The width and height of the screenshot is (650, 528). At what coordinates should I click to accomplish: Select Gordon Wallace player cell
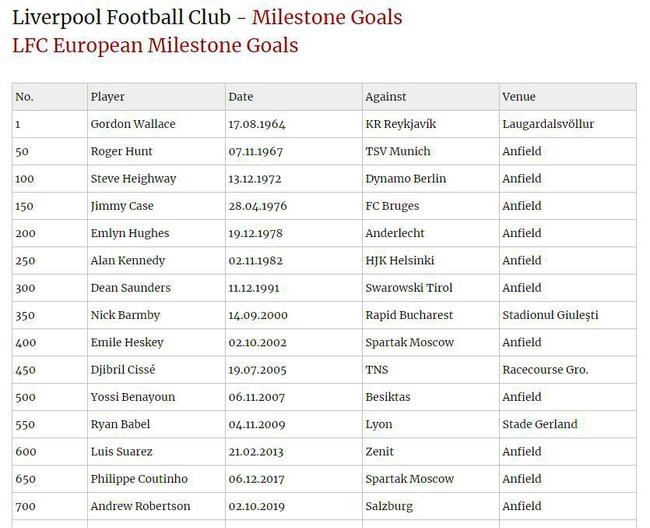133,124
